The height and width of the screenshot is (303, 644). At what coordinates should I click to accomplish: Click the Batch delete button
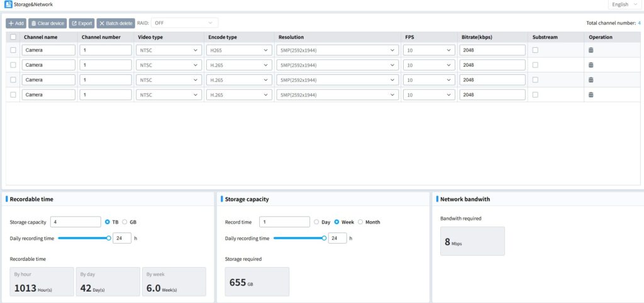click(116, 23)
